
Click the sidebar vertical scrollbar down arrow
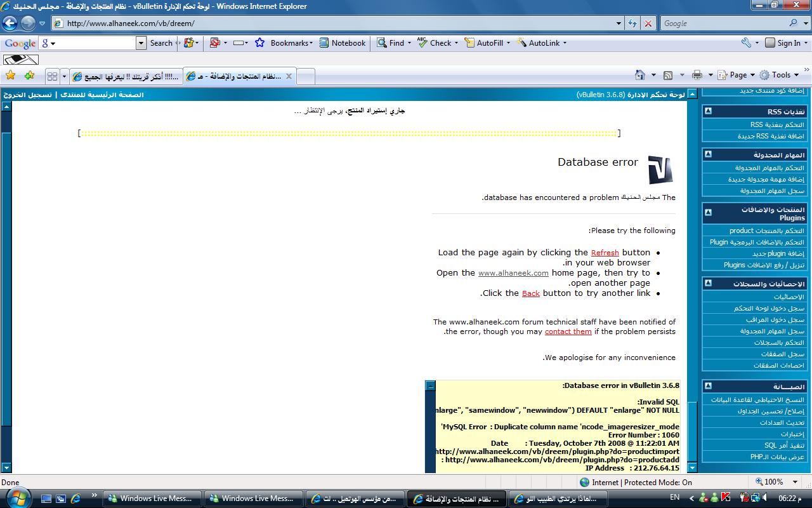tap(692, 468)
